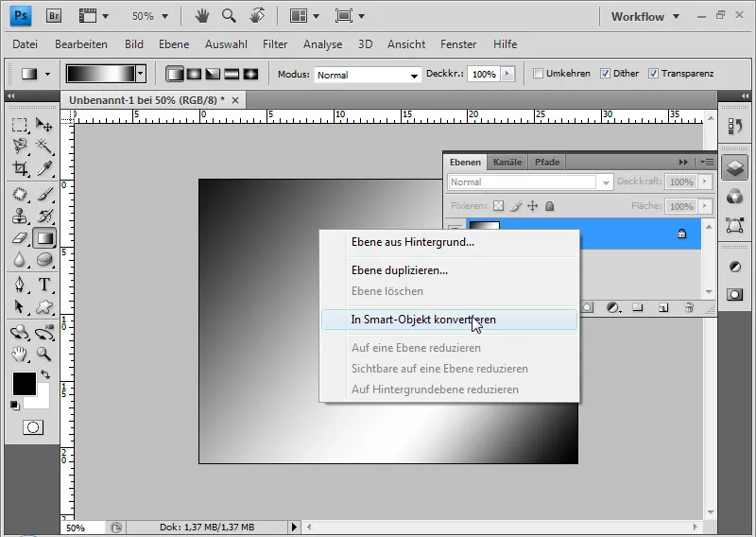
Task: Select the Brush tool
Action: coord(44,194)
